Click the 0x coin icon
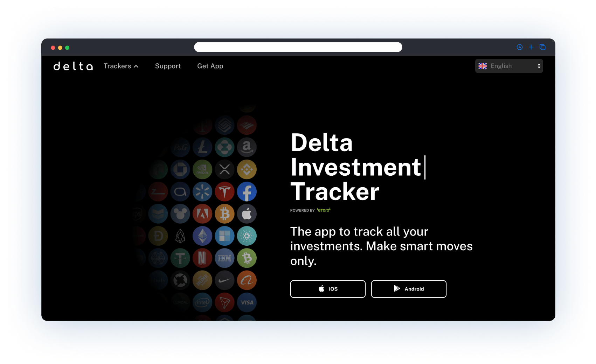596x364 pixels. click(x=180, y=280)
